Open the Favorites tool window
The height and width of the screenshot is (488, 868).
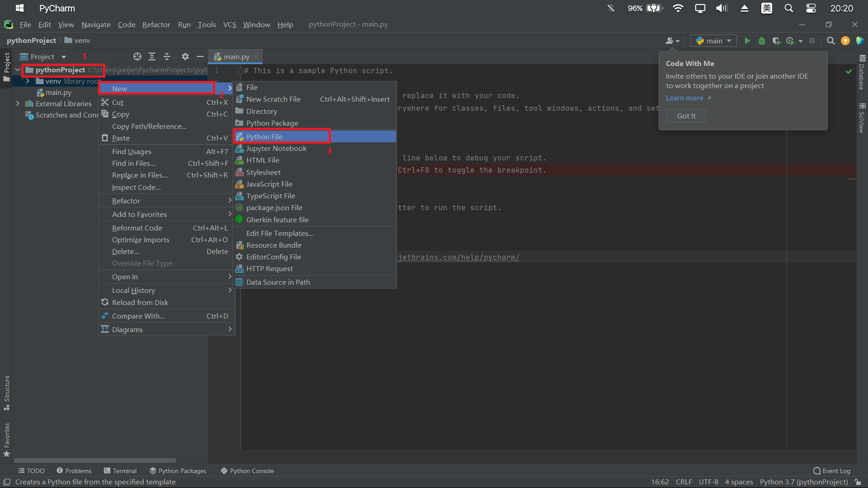[6, 440]
